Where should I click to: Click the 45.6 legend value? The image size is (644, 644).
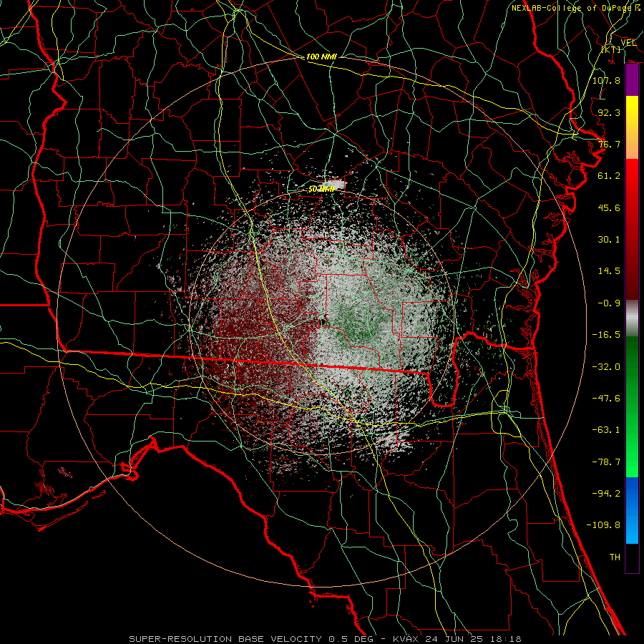[609, 208]
